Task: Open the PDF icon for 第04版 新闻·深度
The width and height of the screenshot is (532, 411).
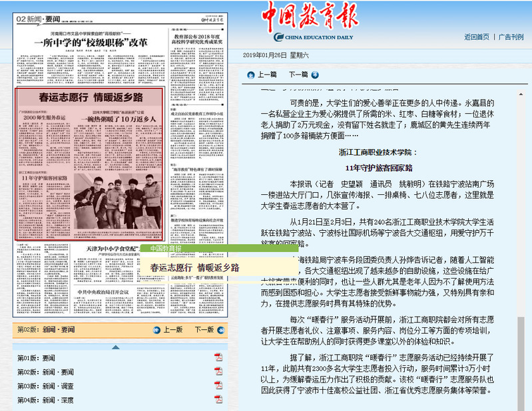Action: coord(218,400)
